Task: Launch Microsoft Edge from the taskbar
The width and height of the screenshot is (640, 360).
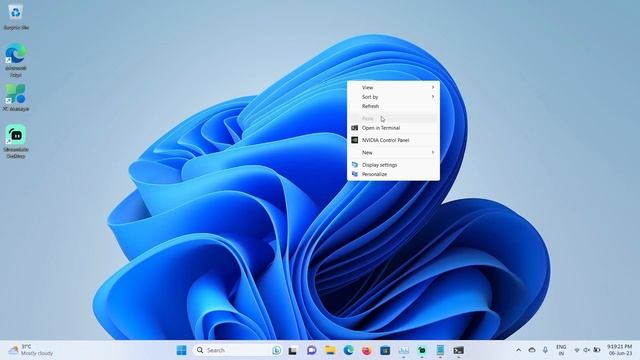Action: coord(348,350)
